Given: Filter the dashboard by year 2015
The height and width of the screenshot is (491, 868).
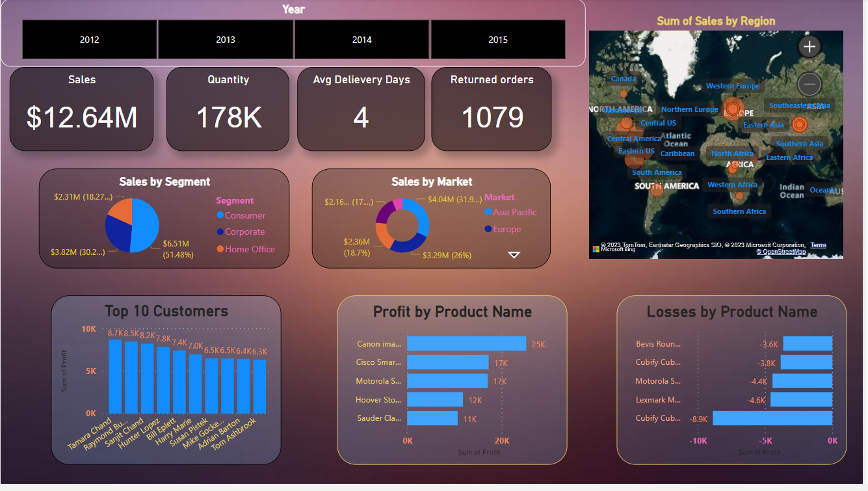Looking at the screenshot, I should [x=497, y=40].
